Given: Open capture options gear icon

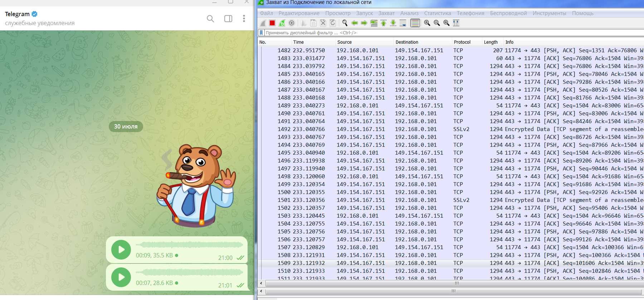Looking at the screenshot, I should 292,23.
